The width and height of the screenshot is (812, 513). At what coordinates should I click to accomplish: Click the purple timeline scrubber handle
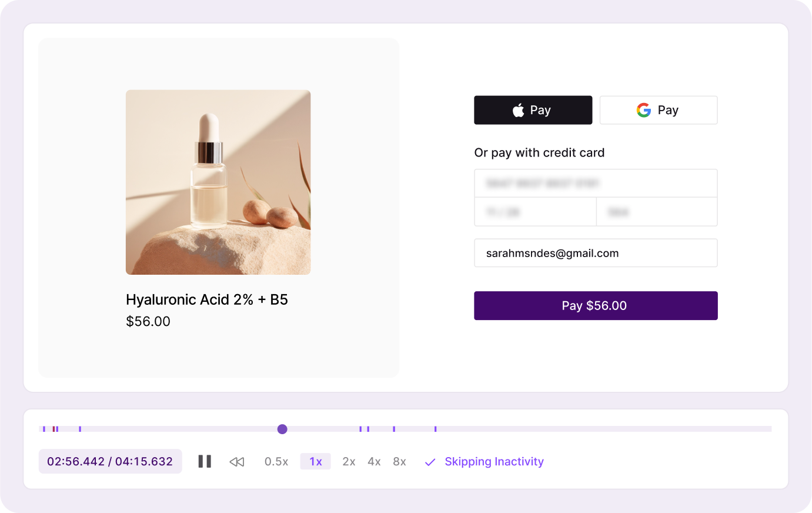282,429
